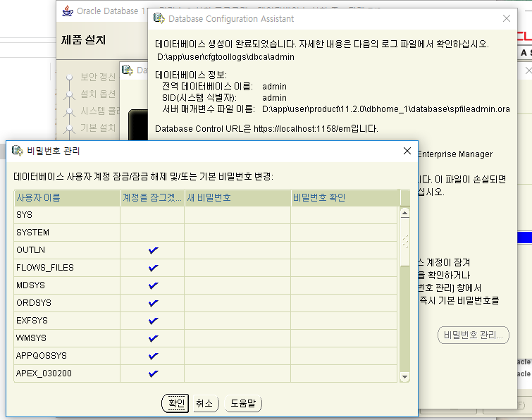Toggle lock checkbox for APPQOSSYS account
The height and width of the screenshot is (420, 532).
point(153,356)
